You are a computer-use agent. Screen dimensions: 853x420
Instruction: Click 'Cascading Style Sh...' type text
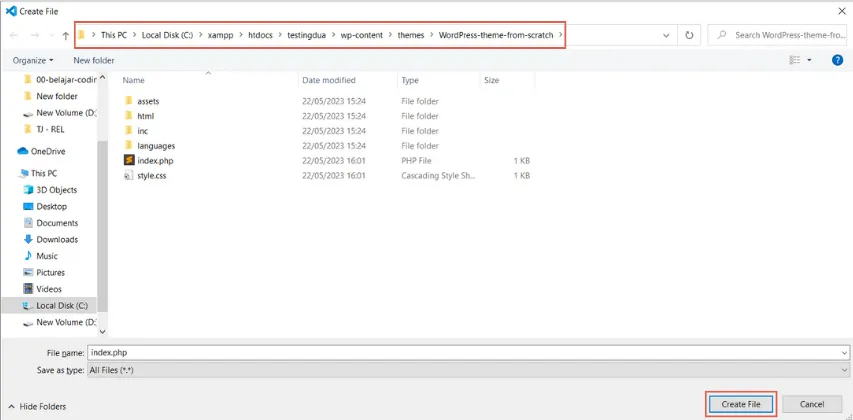click(x=438, y=176)
